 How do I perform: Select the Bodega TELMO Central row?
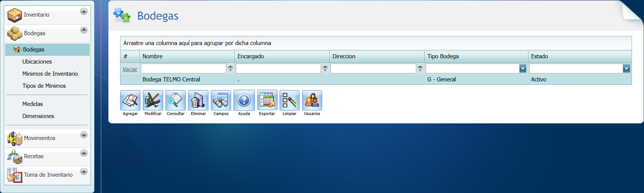tap(171, 79)
